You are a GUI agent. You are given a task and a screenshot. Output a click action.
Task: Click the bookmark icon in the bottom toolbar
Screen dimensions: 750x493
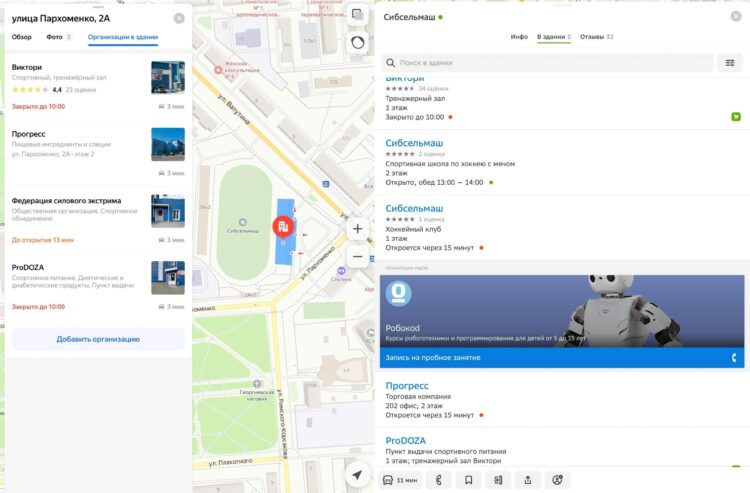(468, 480)
